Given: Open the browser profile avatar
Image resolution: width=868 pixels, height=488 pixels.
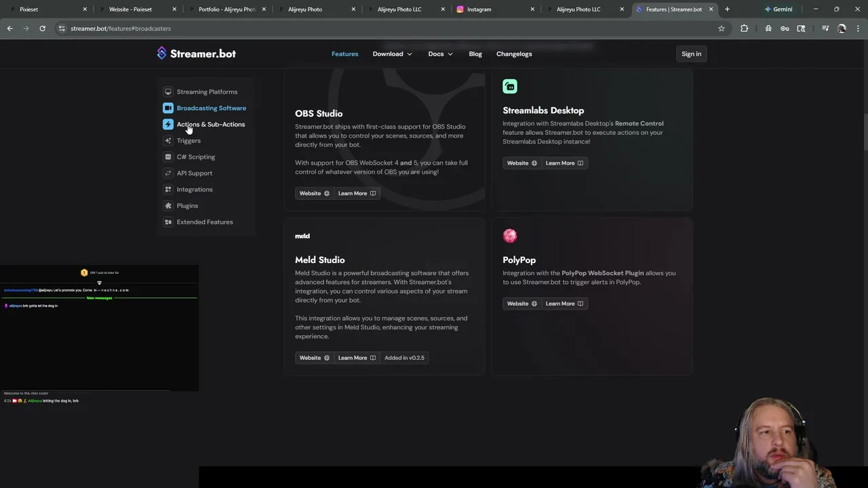Looking at the screenshot, I should 842,28.
